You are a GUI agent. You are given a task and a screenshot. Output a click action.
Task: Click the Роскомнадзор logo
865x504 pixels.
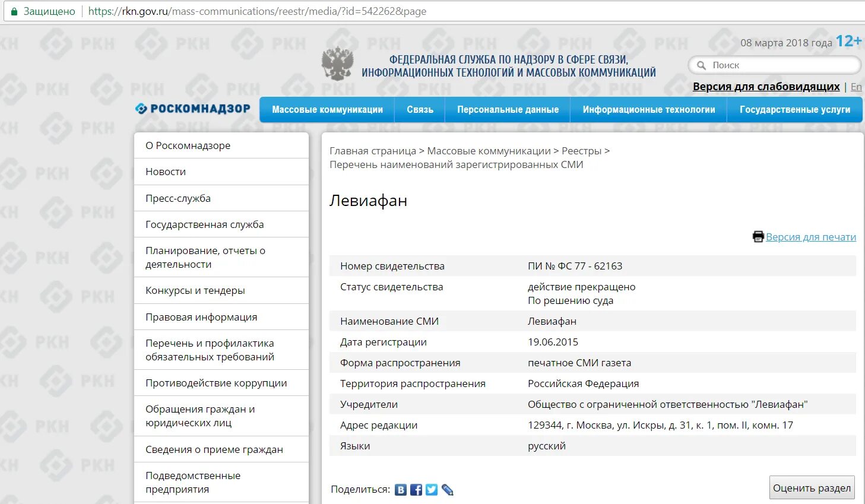[193, 109]
